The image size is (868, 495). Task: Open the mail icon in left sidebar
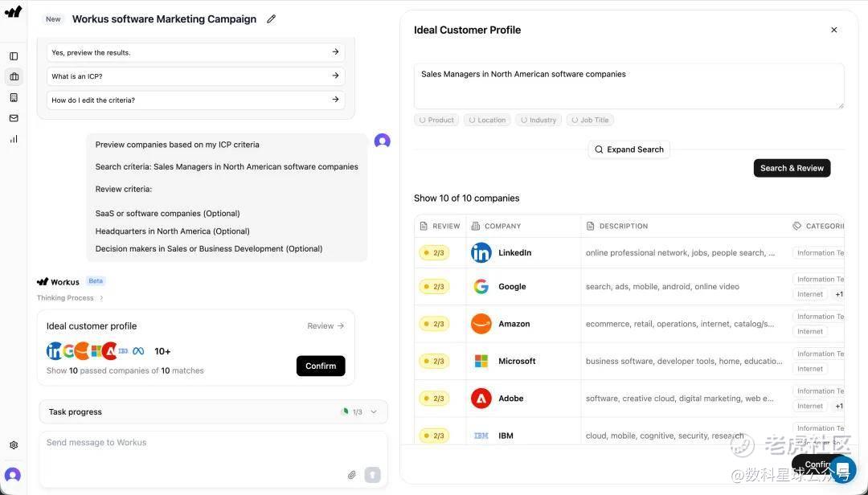pyautogui.click(x=14, y=118)
